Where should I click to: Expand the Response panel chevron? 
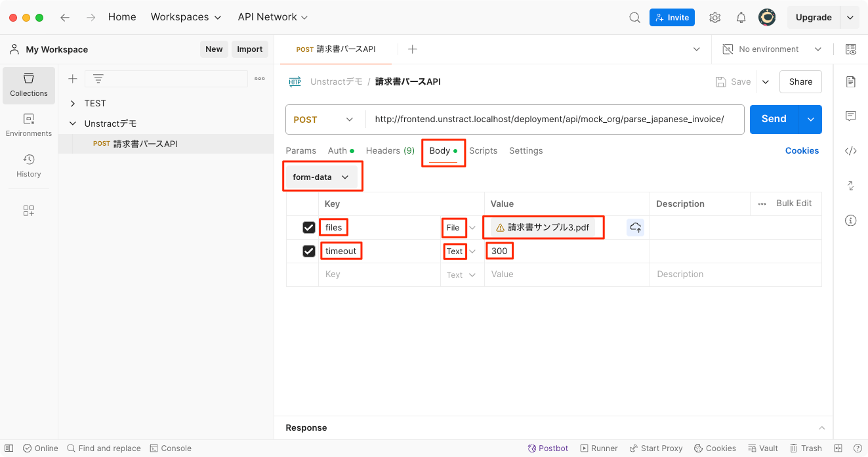point(822,428)
